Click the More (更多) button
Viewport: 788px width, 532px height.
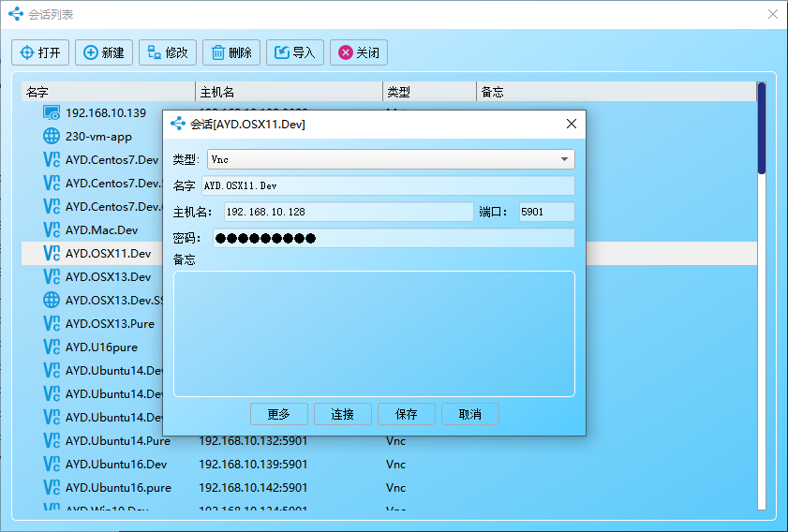pyautogui.click(x=278, y=414)
